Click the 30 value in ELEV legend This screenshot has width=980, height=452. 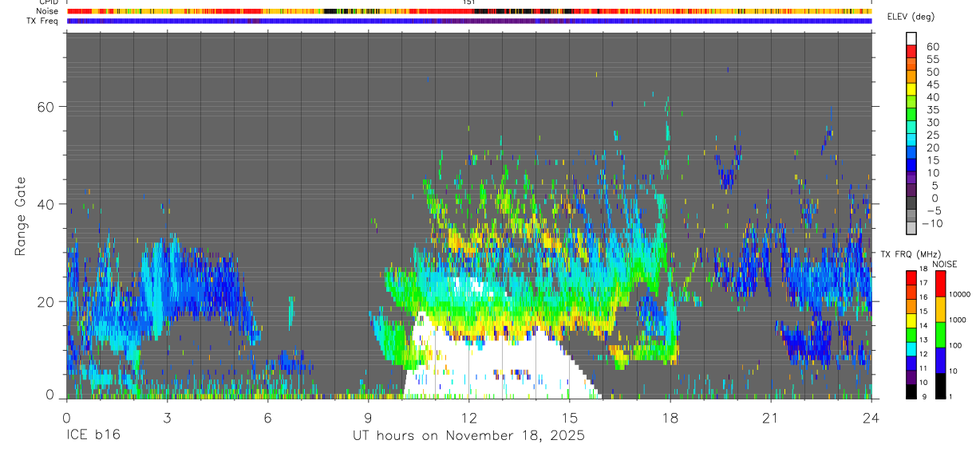click(x=933, y=122)
